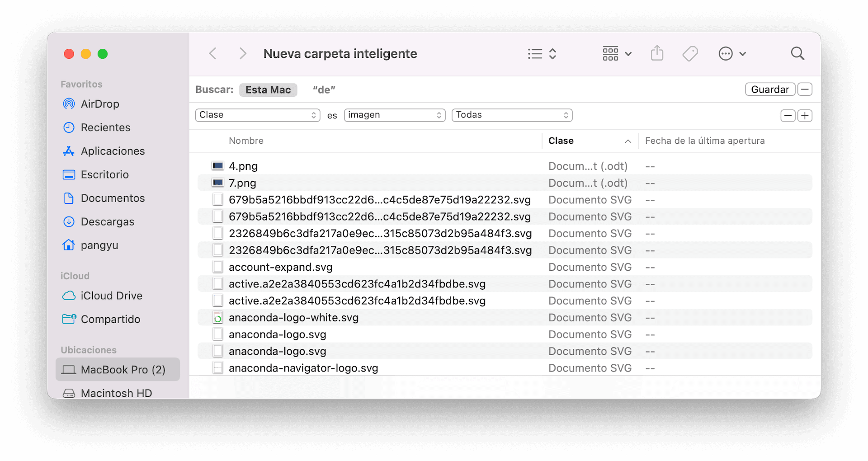Click the window title Nueva carpeta inteligente
Screen dimensions: 868x461
click(340, 54)
